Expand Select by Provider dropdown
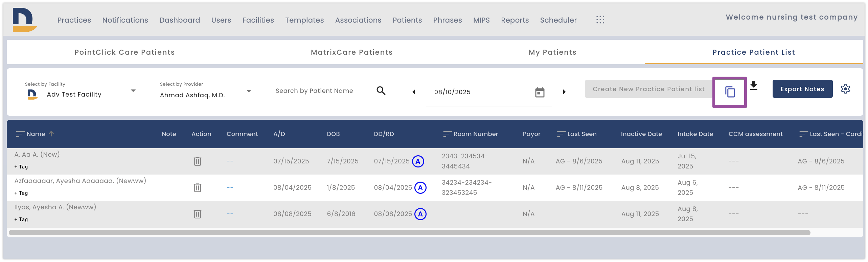Viewport: 868px width, 262px height. coord(249,91)
